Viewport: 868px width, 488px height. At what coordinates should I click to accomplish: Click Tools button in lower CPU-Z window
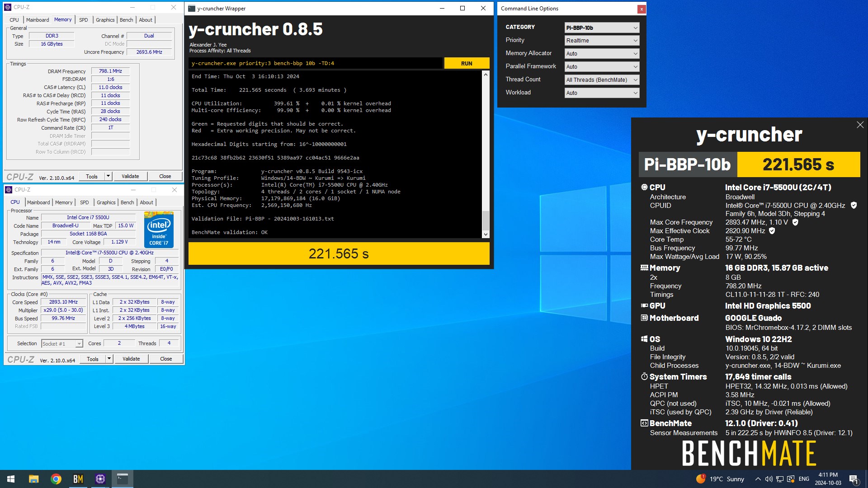(x=93, y=359)
